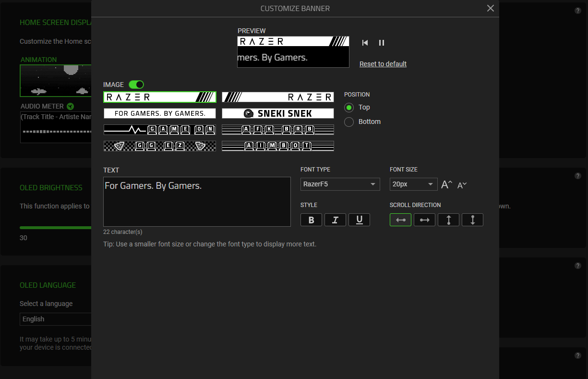
Task: Pick the AIMBOT banner image
Action: pyautogui.click(x=278, y=146)
